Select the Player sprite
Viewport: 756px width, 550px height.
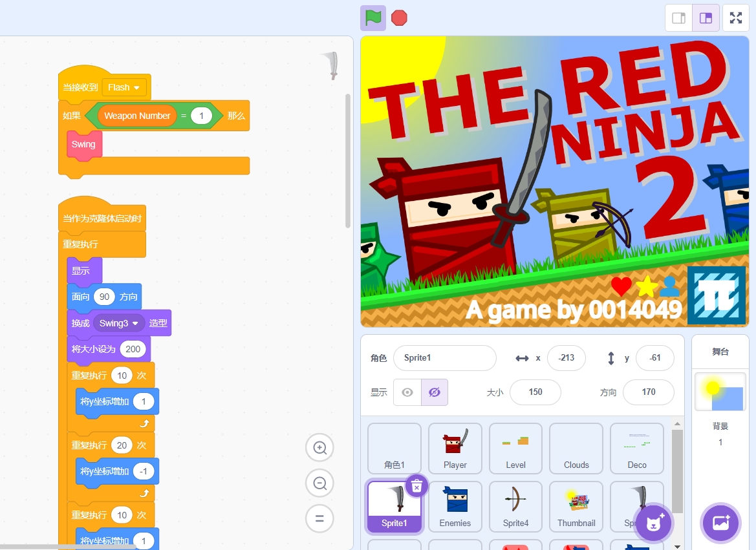click(455, 449)
